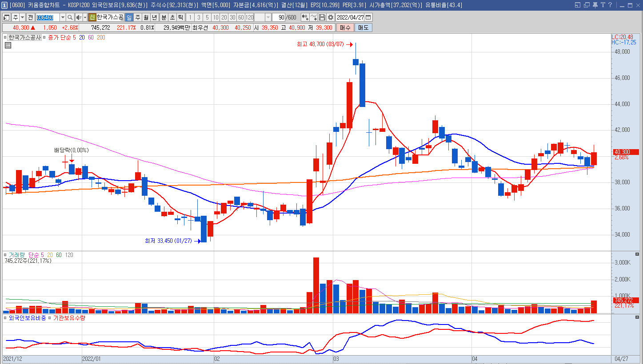This screenshot has height=364, width=643.
Task: Open stock search magnifier icon
Action: point(70,17)
